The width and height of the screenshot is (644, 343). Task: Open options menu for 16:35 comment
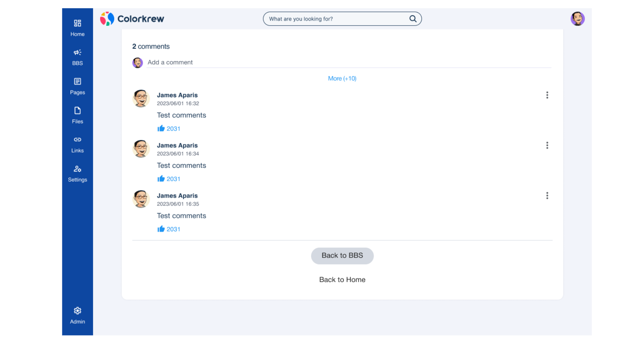(547, 196)
